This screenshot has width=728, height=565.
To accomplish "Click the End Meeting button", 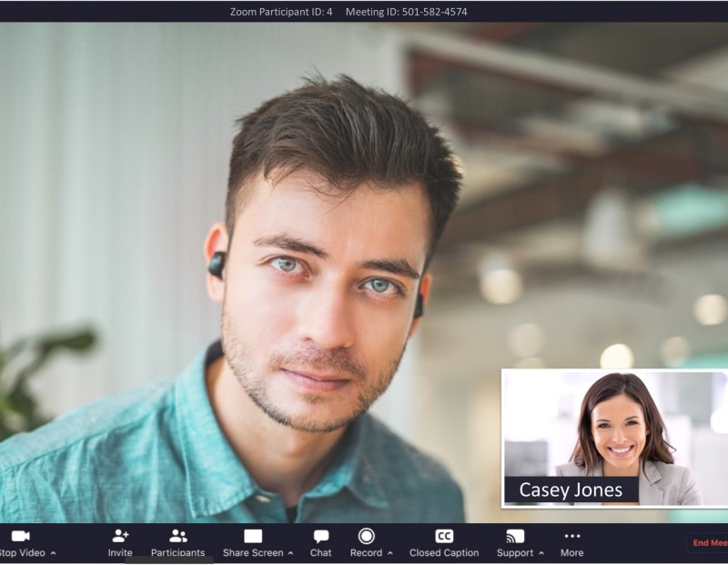I will coord(710,543).
